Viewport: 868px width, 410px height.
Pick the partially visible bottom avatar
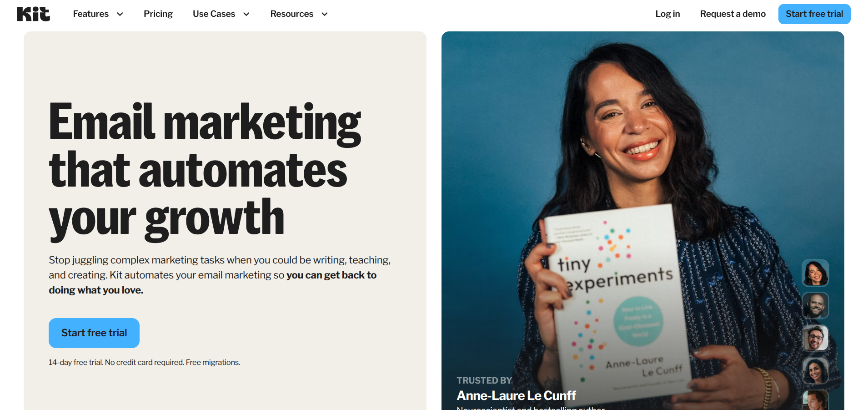pyautogui.click(x=815, y=400)
